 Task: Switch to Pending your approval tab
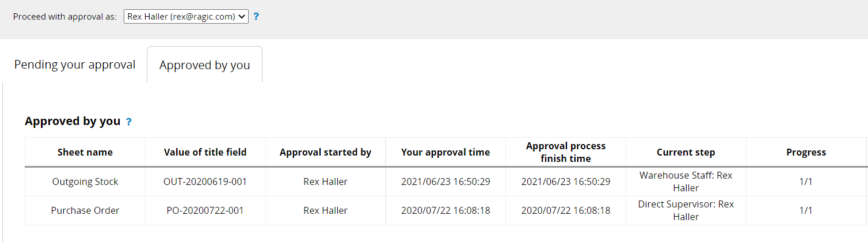pyautogui.click(x=75, y=65)
